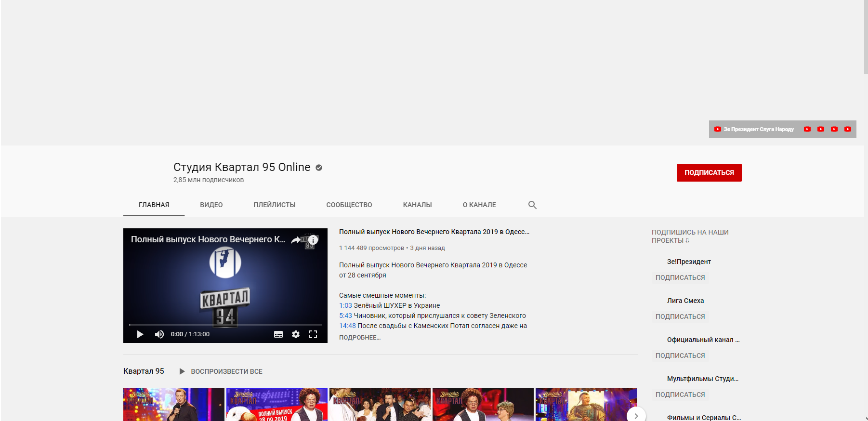
Task: Open the Официальный канал ... link
Action: click(703, 340)
